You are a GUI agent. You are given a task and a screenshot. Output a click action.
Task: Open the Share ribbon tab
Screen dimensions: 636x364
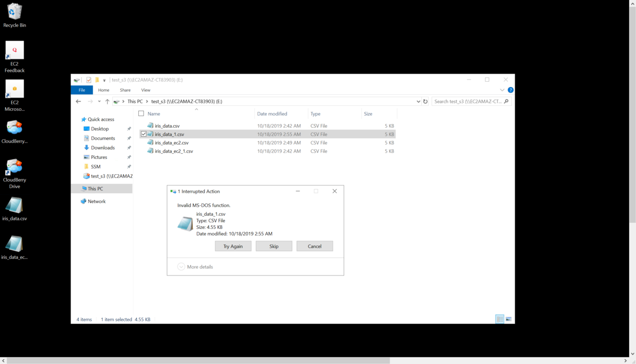125,90
